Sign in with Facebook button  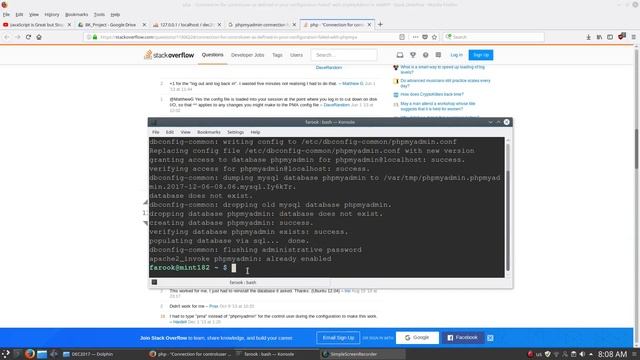pyautogui.click(x=462, y=338)
